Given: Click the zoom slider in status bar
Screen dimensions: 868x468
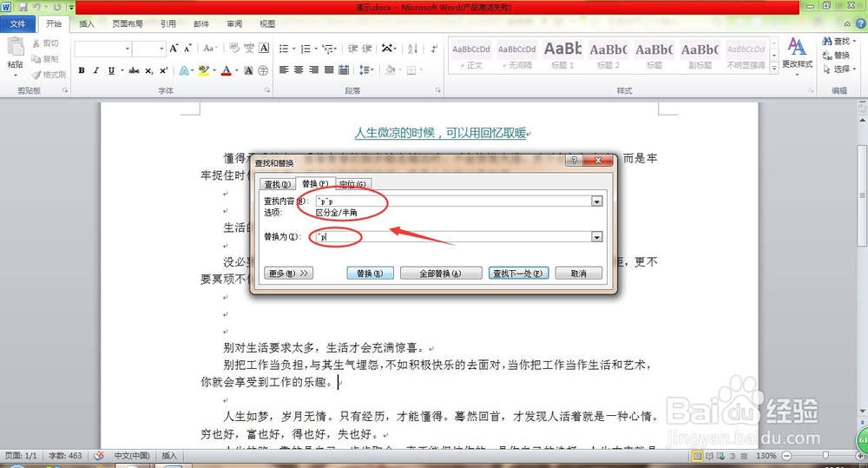Looking at the screenshot, I should 825,456.
